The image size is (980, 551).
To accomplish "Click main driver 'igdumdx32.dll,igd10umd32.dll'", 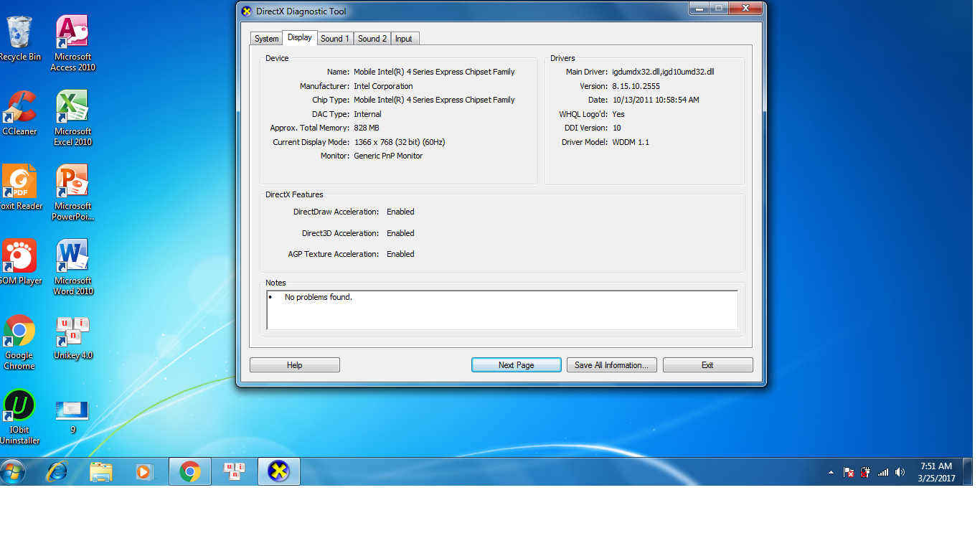I will click(x=663, y=72).
